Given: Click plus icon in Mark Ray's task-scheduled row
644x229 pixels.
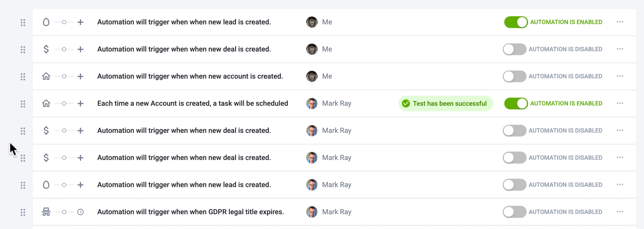Looking at the screenshot, I should click(80, 103).
